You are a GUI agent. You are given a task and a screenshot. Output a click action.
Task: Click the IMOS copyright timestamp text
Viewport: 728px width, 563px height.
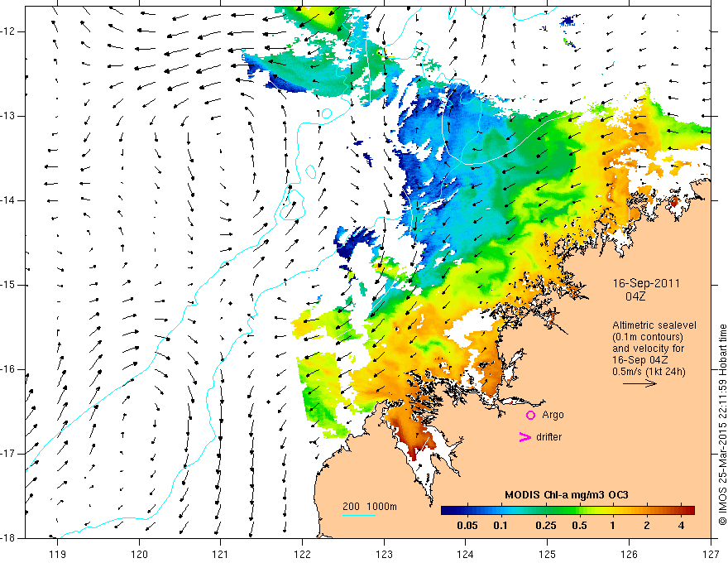click(722, 425)
